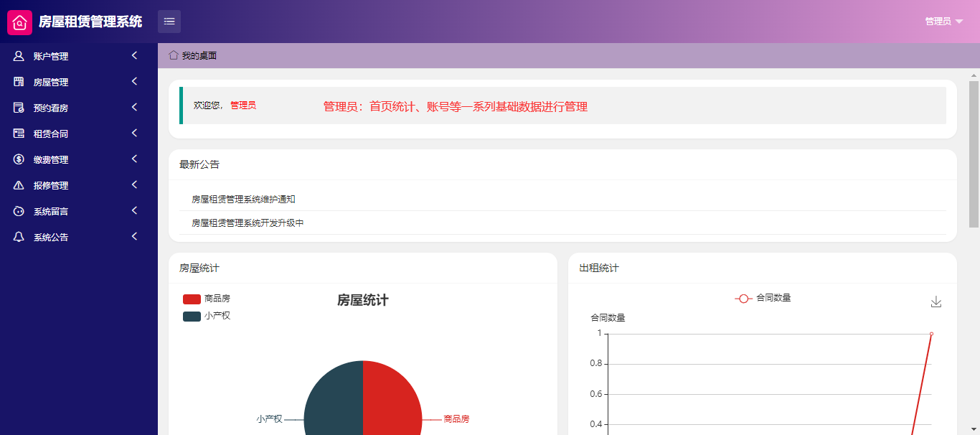Click the 商品房 pie label
The image size is (980, 435).
tap(456, 419)
